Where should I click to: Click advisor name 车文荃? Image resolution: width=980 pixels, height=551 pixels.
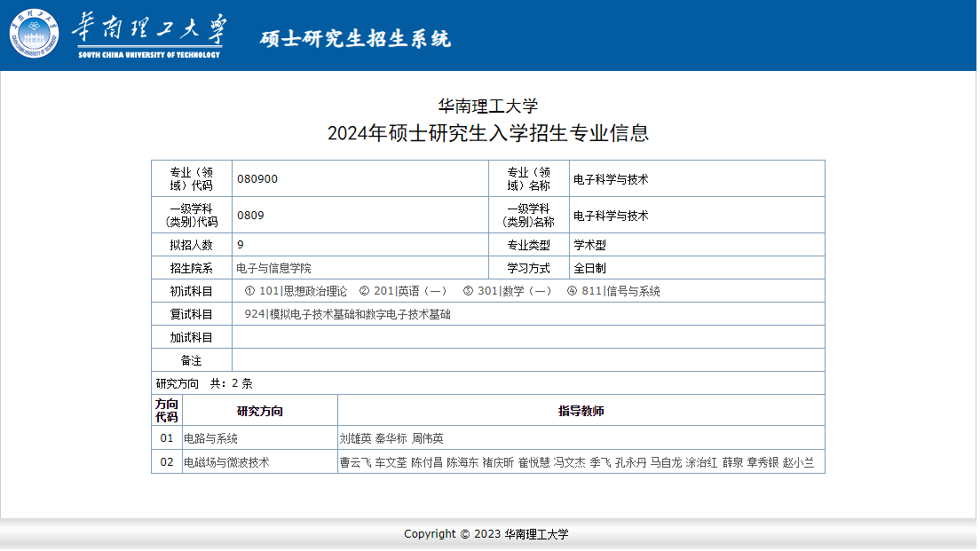[391, 463]
